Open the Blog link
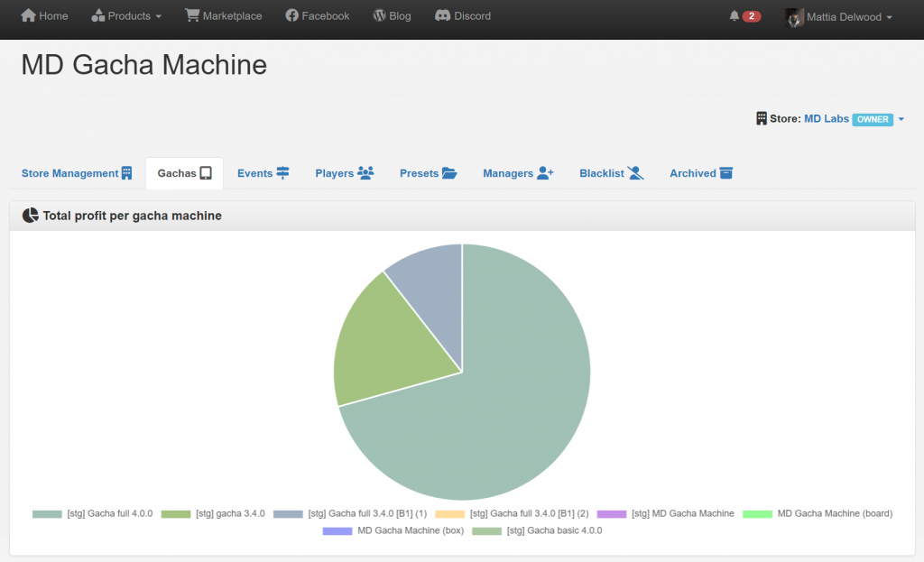 (x=392, y=16)
